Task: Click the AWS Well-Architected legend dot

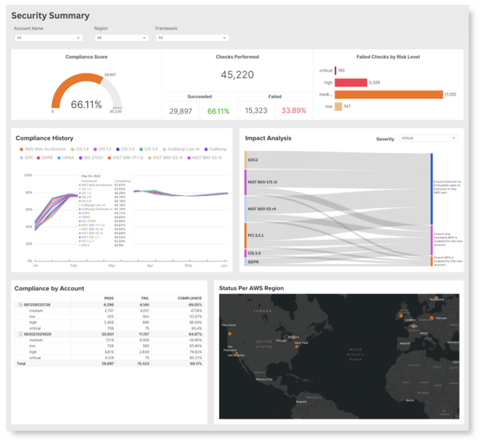Action: 22,149
